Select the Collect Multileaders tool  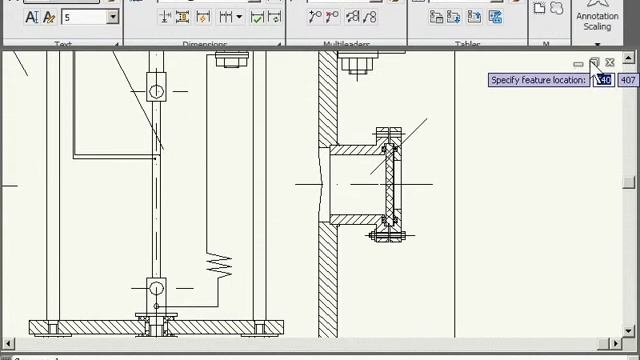point(370,17)
